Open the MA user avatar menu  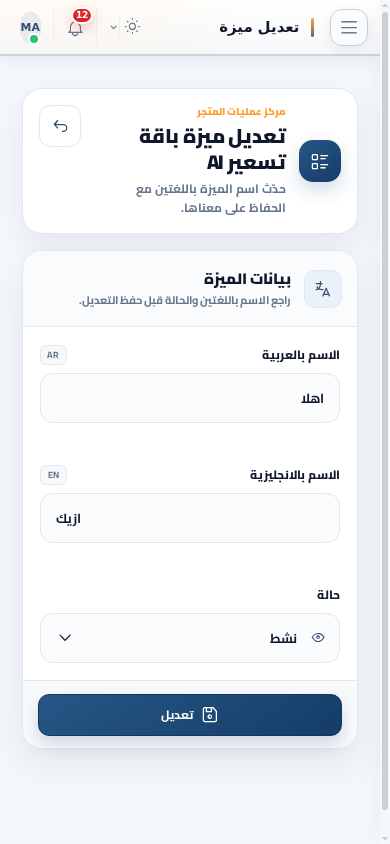coord(31,27)
